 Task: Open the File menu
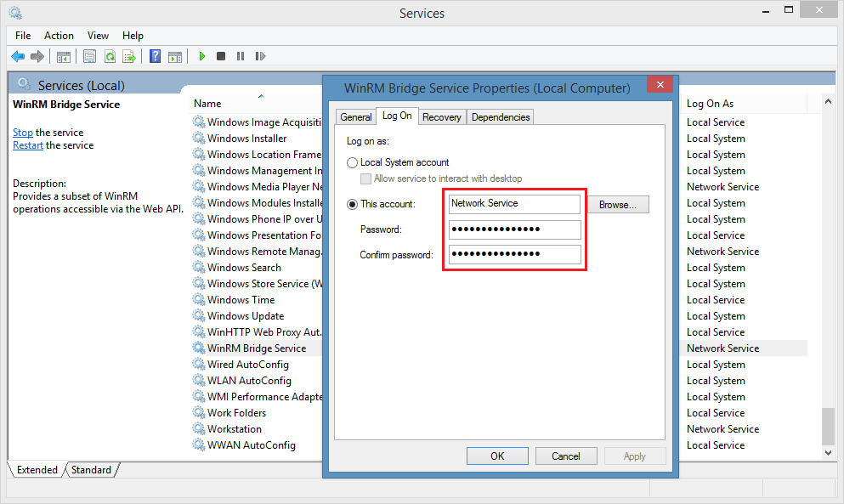pos(23,36)
